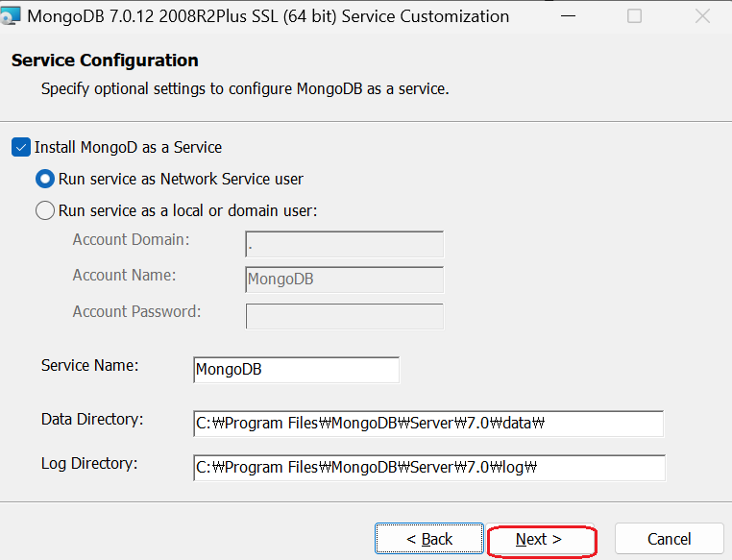732x560 pixels.
Task: Edit the Log Directory path field
Action: (429, 468)
